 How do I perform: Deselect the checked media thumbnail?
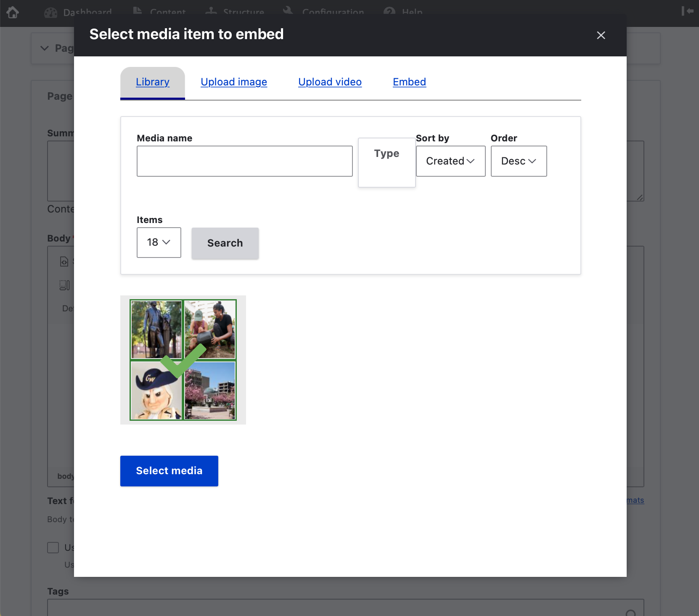[x=183, y=360]
